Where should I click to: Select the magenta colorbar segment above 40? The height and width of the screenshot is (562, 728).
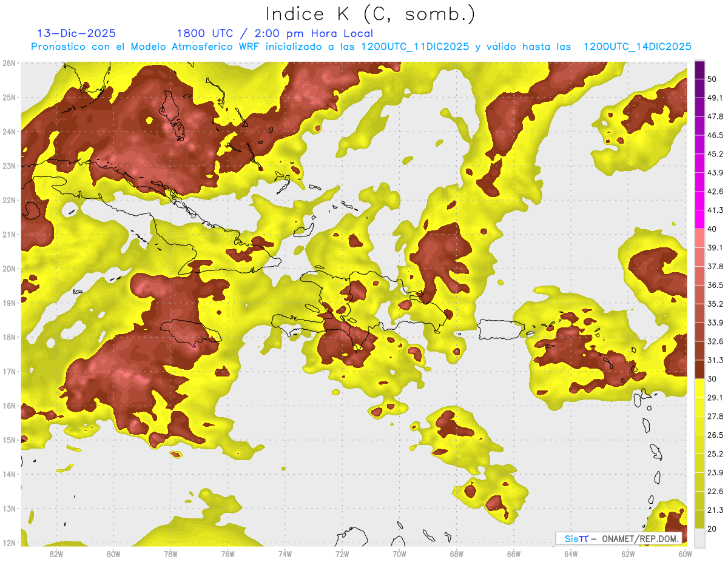pos(699,219)
